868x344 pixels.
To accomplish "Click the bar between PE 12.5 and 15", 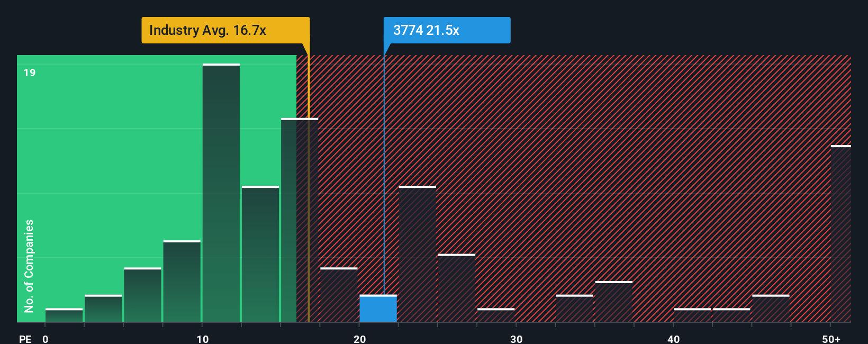I will coord(260,254).
